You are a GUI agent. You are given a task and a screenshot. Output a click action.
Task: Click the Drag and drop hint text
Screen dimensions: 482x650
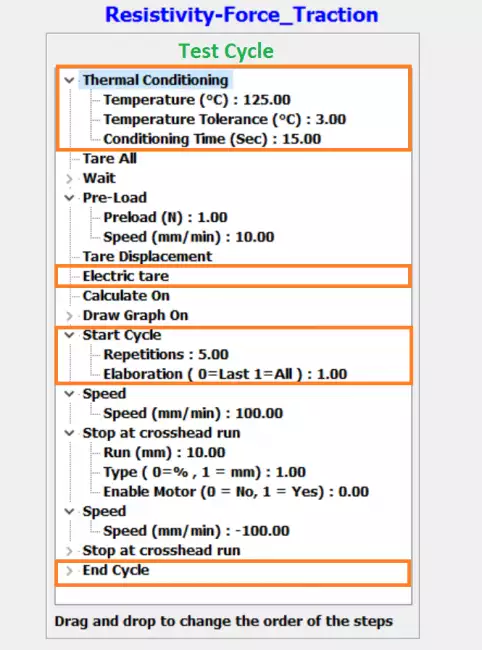[x=224, y=621]
